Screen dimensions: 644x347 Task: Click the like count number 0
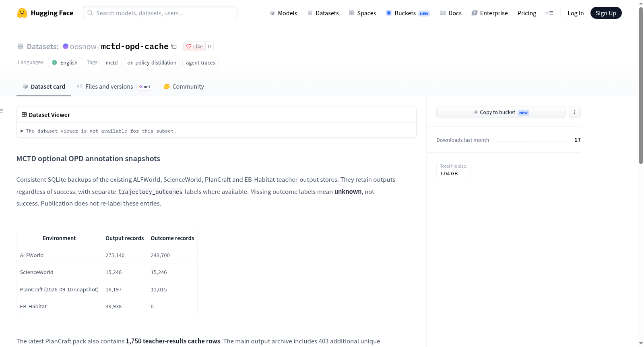point(209,46)
